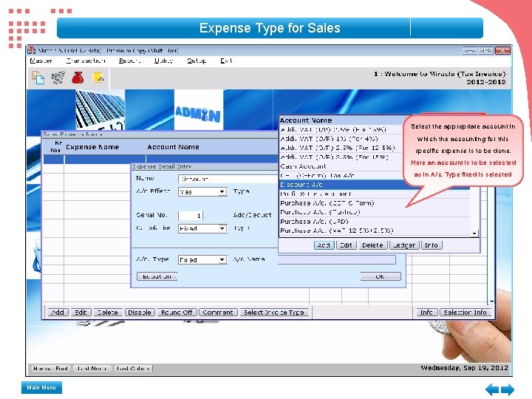The width and height of the screenshot is (532, 399).
Task: Select Profit & Loss Account row
Action: click(375, 194)
